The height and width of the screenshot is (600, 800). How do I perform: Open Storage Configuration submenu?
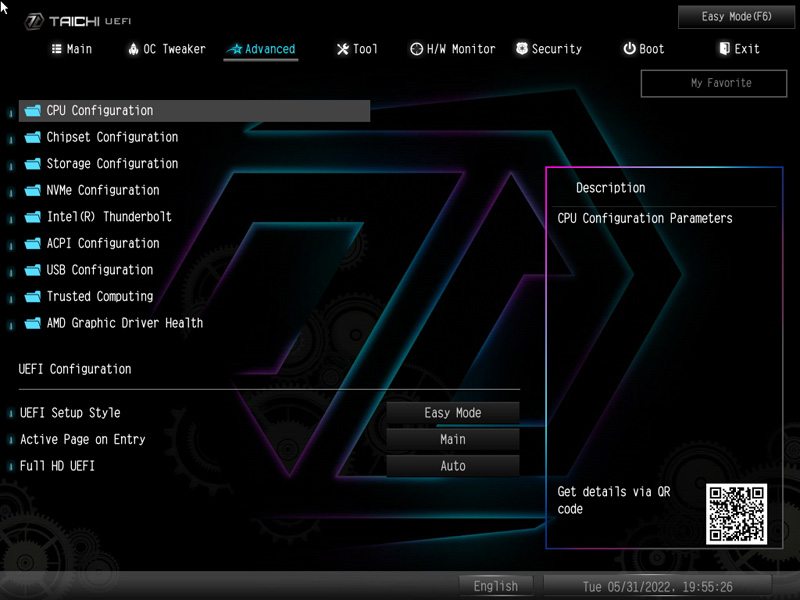pos(112,164)
